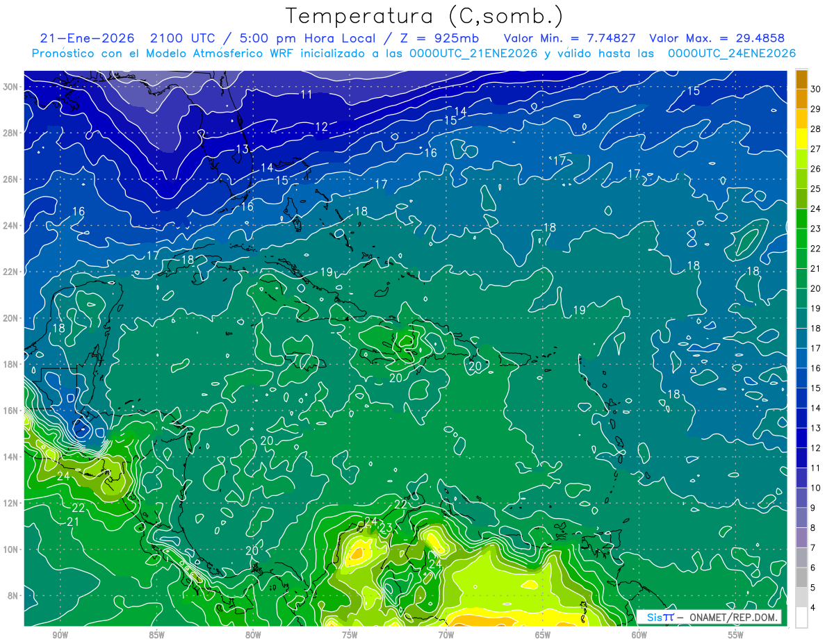Image resolution: width=834 pixels, height=644 pixels.
Task: Click legend scale value 25
Action: click(816, 188)
